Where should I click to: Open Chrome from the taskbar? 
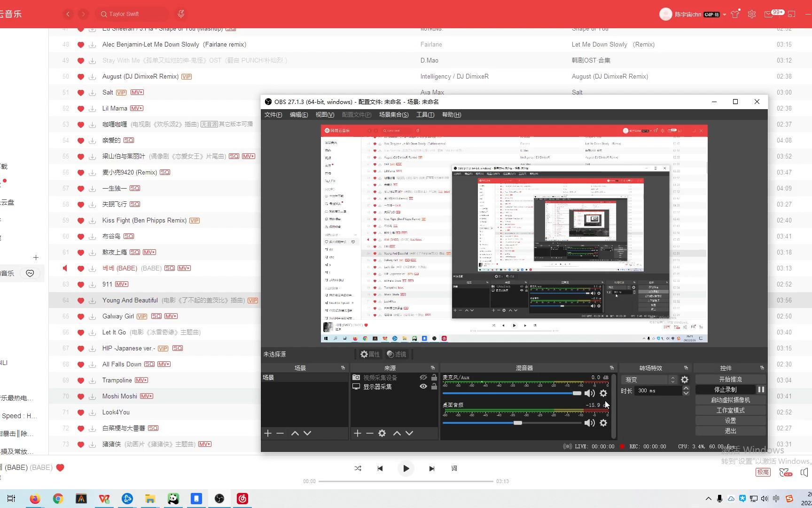click(x=58, y=499)
